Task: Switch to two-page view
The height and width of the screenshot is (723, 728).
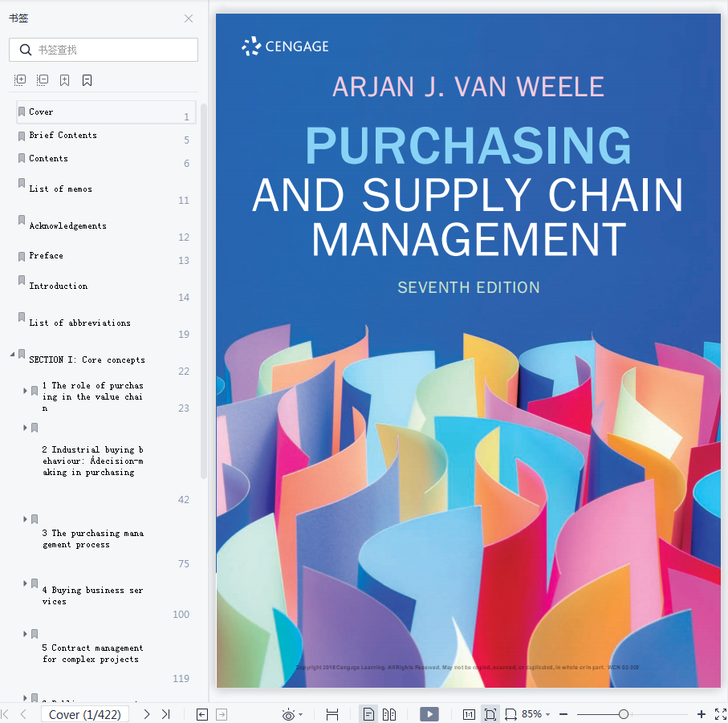Action: coord(389,714)
